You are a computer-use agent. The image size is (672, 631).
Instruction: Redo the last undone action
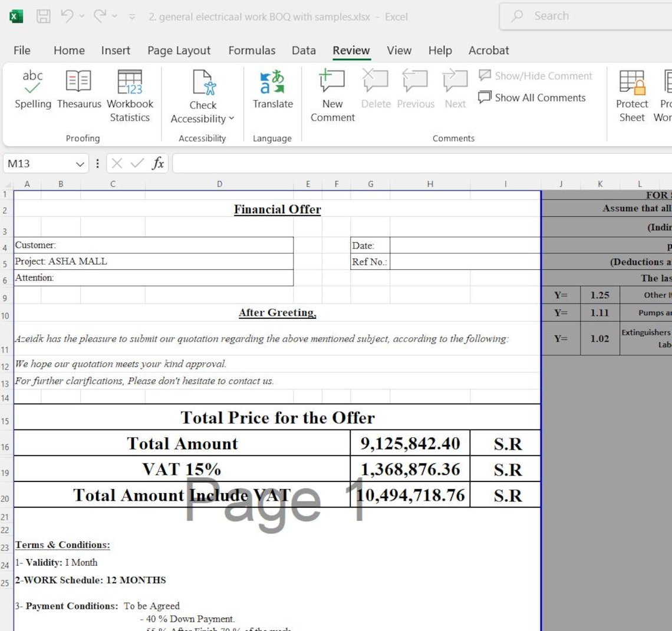click(100, 16)
